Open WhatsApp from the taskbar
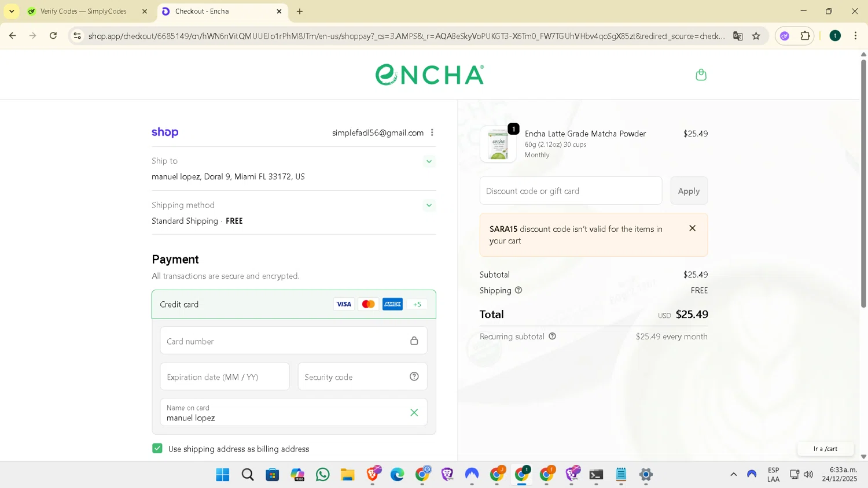This screenshot has width=868, height=488. [323, 475]
